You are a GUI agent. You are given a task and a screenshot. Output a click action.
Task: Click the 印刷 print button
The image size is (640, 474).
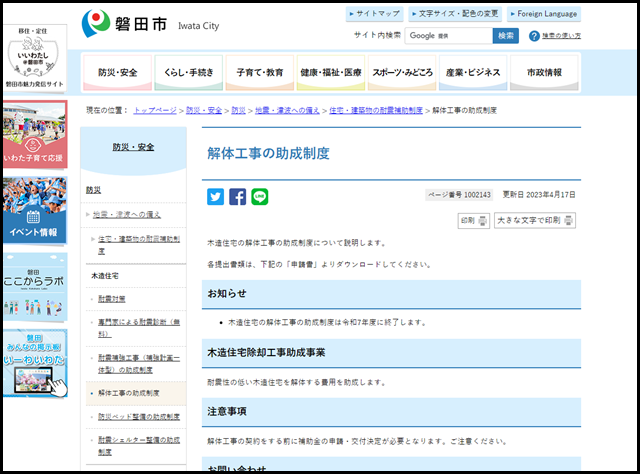pos(473,220)
